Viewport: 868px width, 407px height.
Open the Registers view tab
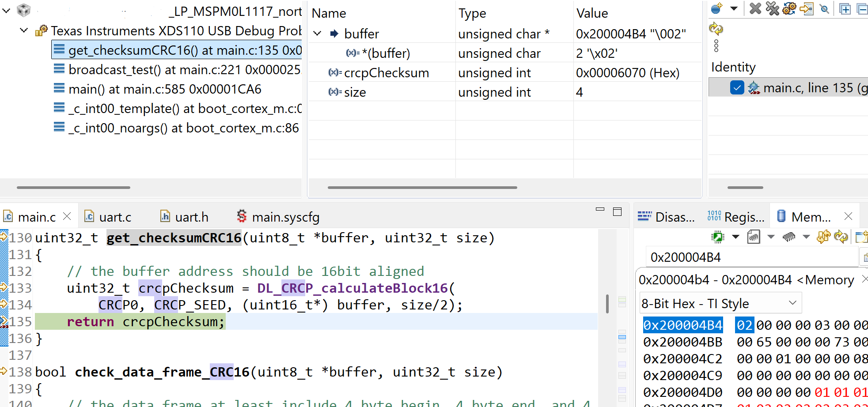[735, 216]
